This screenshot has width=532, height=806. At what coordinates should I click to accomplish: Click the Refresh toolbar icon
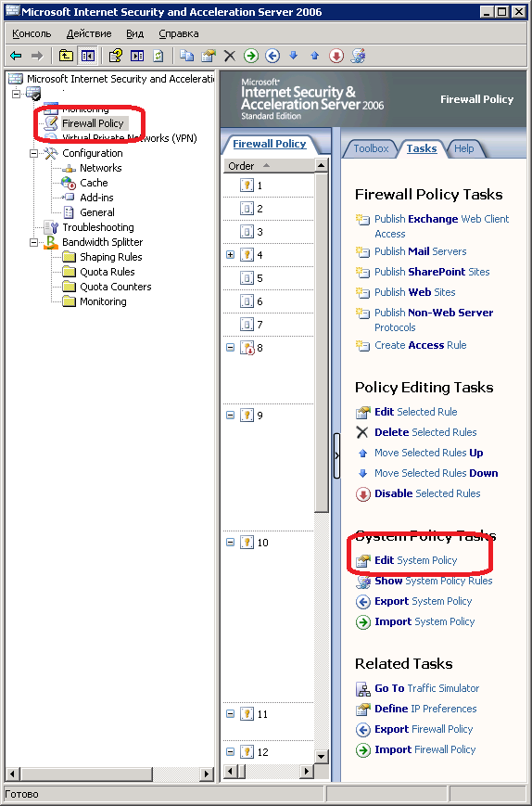pyautogui.click(x=158, y=56)
